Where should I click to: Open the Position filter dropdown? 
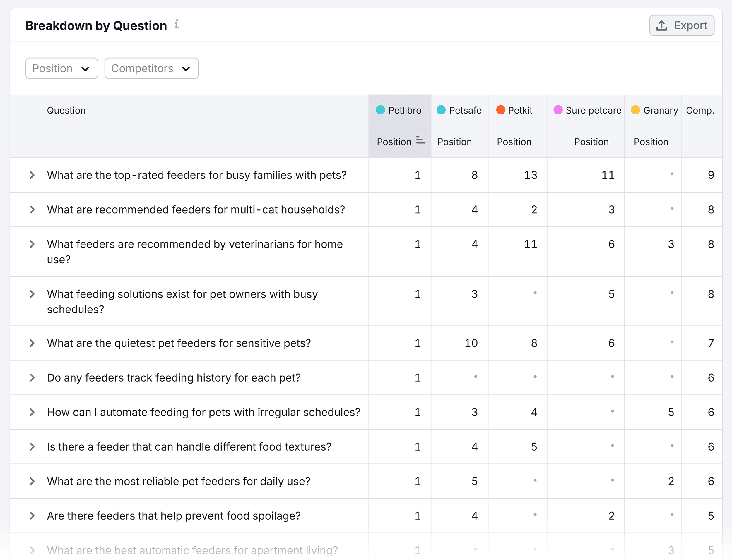tap(61, 68)
